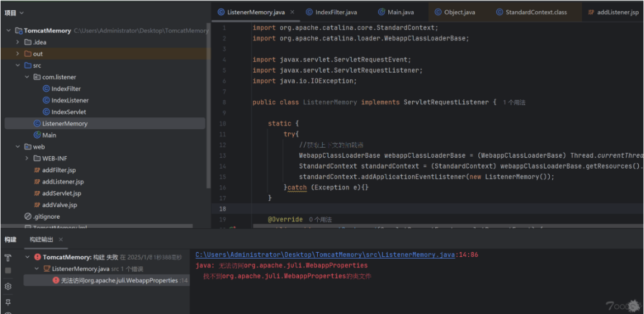Close the 构建输出 build output tab

click(61, 240)
